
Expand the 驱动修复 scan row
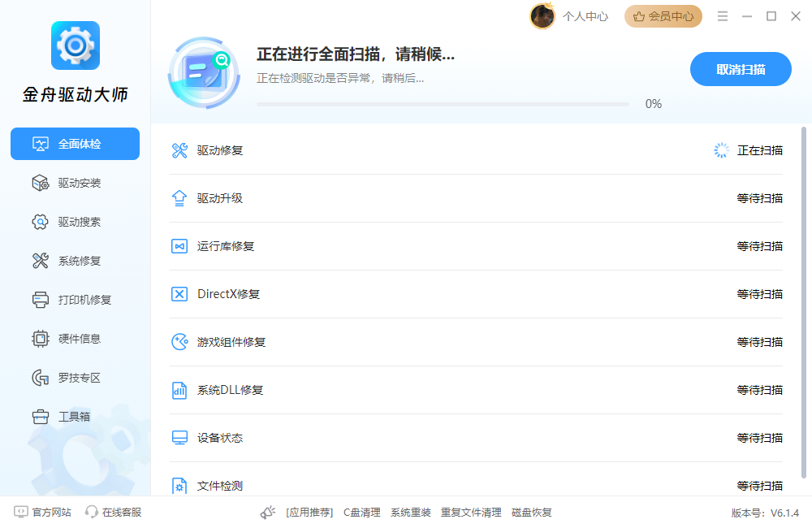pyautogui.click(x=474, y=149)
